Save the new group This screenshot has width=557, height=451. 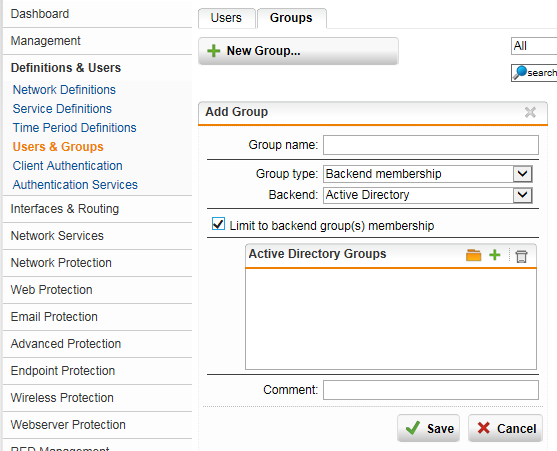point(428,428)
